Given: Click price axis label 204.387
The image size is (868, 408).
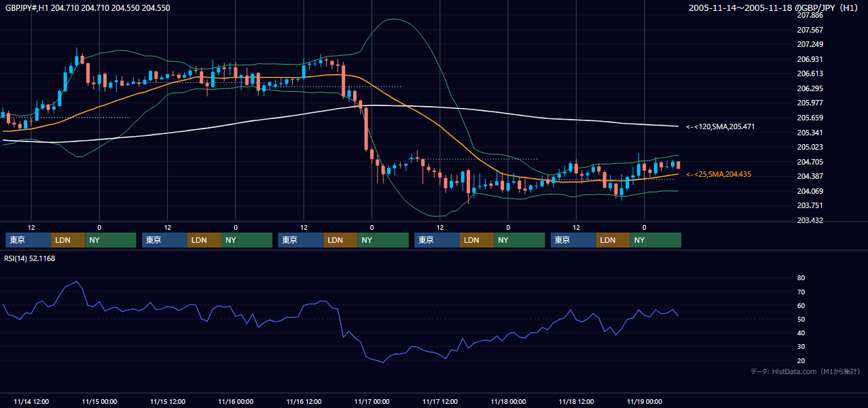Looking at the screenshot, I should click(x=810, y=176).
